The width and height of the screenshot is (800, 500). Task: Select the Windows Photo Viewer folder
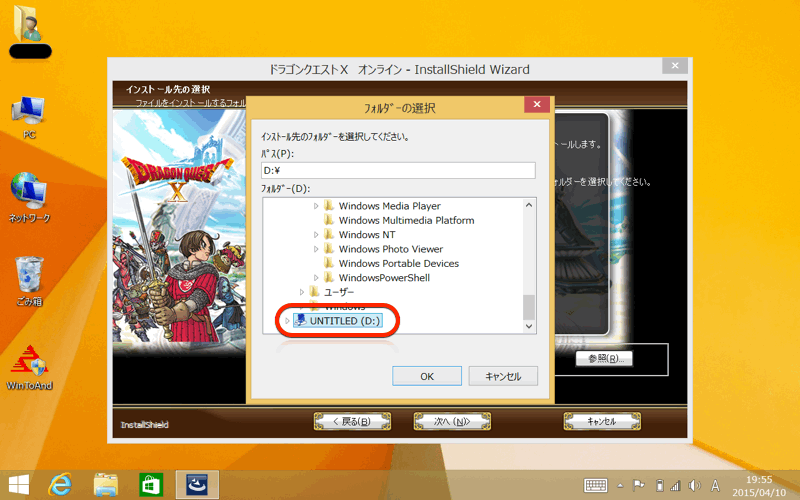(390, 249)
